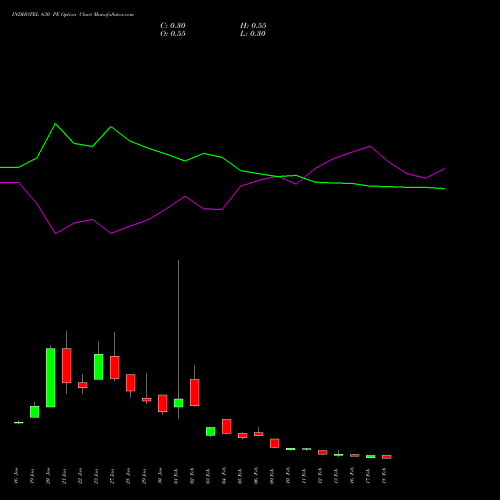Select the red candlestick body for 09 Feb
500x500 pixels.
tap(275, 443)
